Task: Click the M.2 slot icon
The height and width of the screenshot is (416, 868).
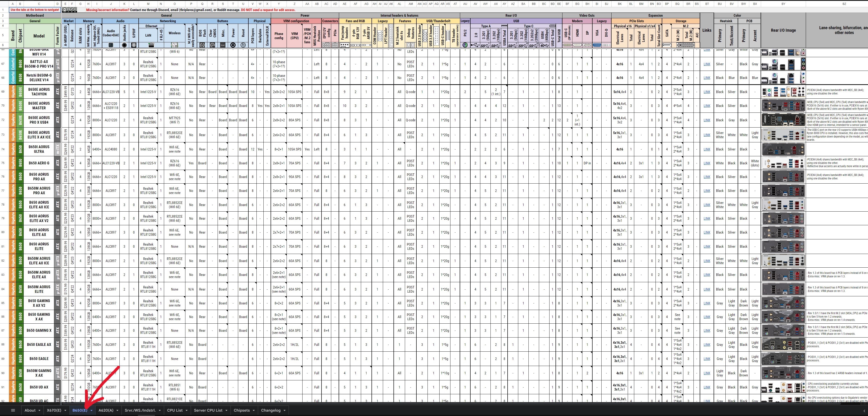Action: point(685,45)
